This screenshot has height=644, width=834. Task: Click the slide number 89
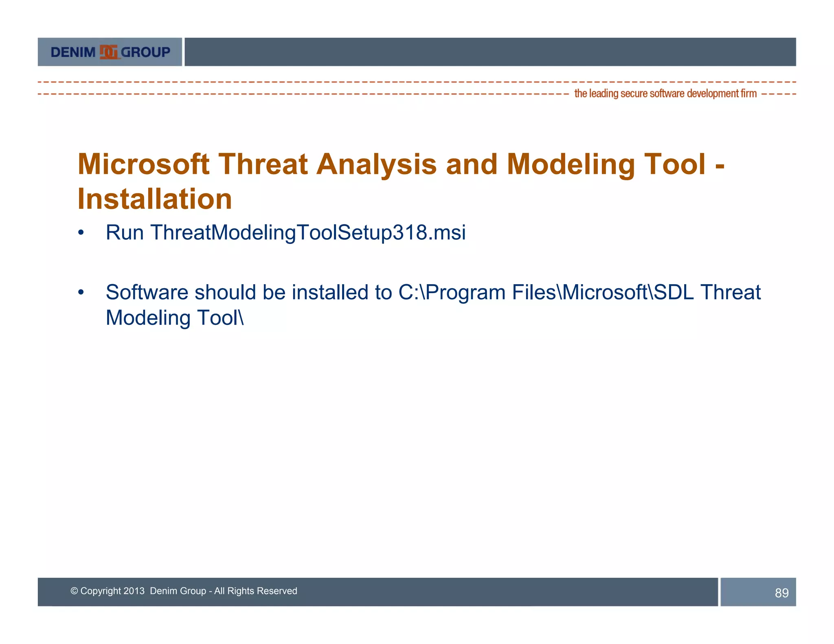(x=781, y=593)
